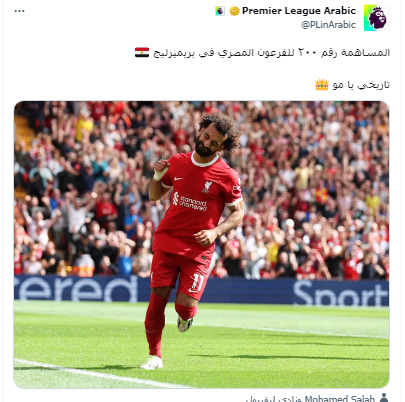405x402 pixels.
Task: Open the three-dot more options menu
Action: click(x=19, y=11)
